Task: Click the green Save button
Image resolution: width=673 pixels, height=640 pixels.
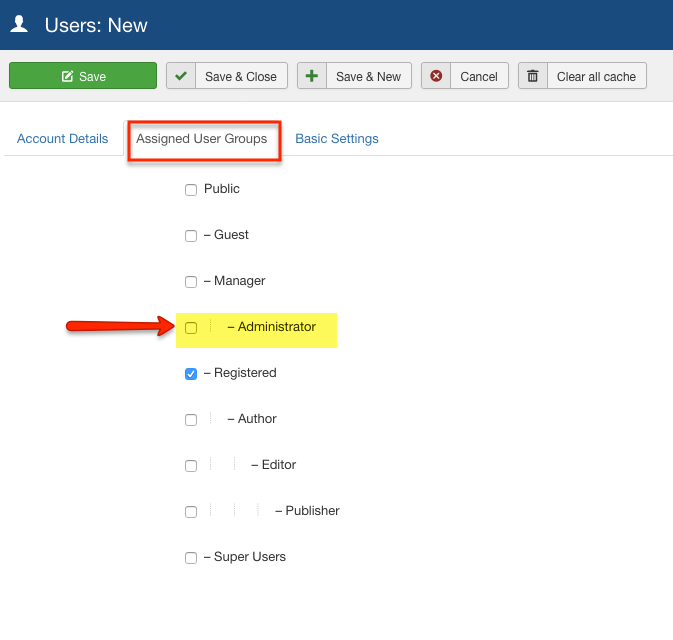Action: coord(83,76)
